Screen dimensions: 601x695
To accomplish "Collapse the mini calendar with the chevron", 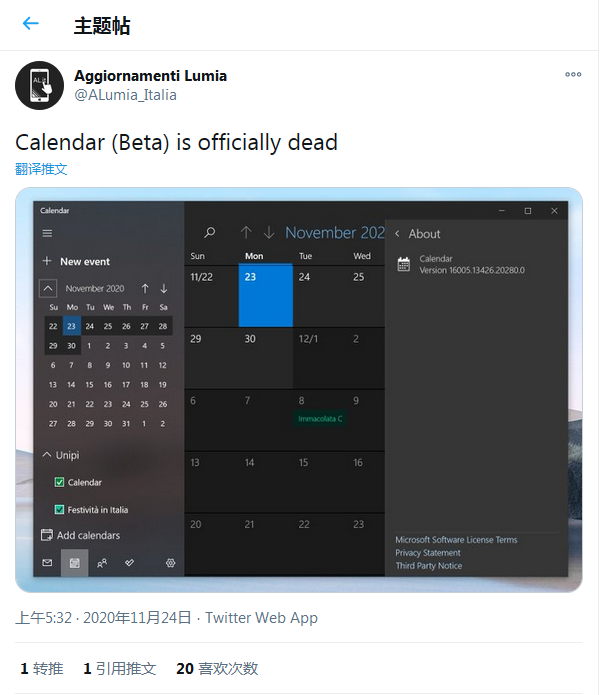I will coord(48,289).
